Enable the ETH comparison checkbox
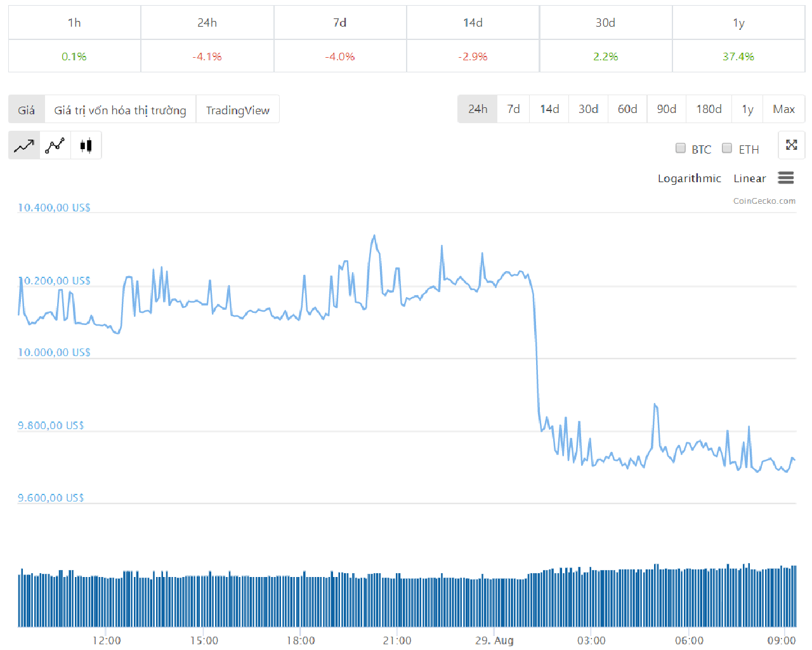 727,148
